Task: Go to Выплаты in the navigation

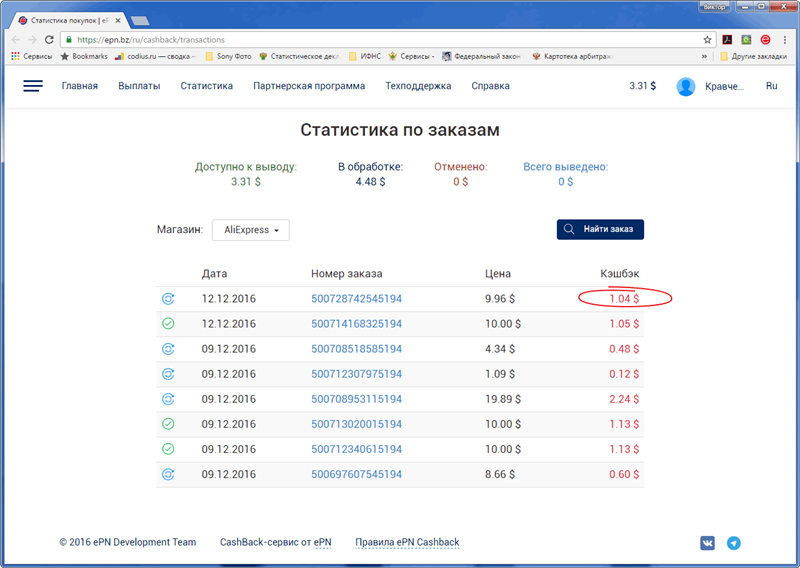Action: [139, 86]
